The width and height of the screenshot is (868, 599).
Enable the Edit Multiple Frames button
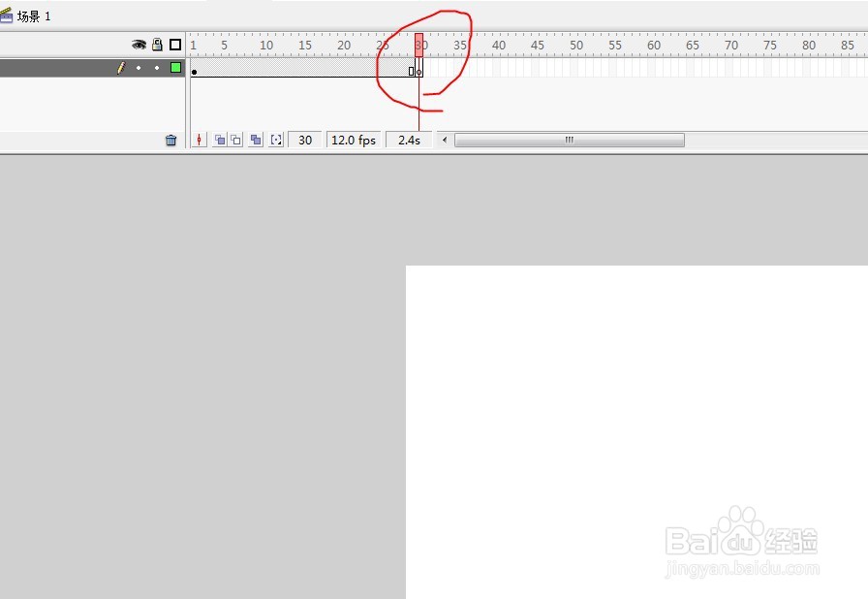click(x=256, y=141)
